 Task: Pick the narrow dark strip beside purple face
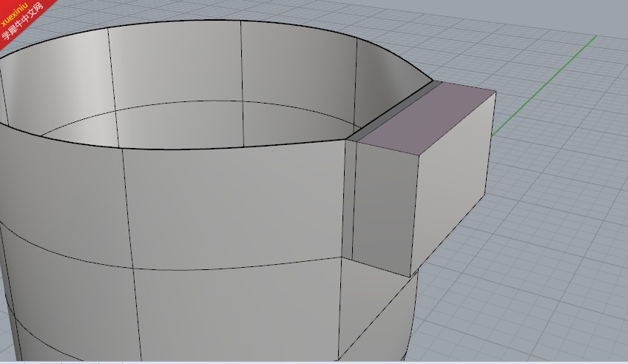click(394, 110)
